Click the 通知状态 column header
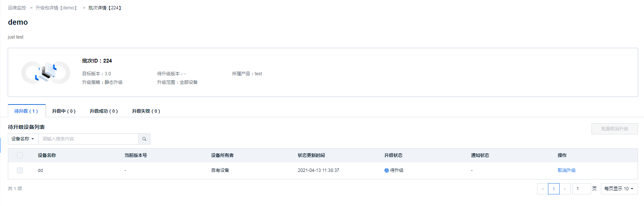644x206 pixels. (x=480, y=155)
